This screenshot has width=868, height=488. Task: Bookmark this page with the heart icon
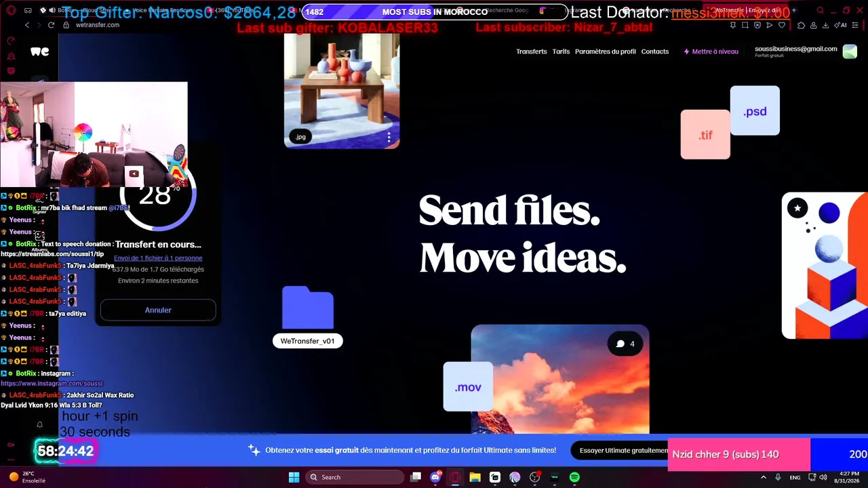(x=782, y=25)
